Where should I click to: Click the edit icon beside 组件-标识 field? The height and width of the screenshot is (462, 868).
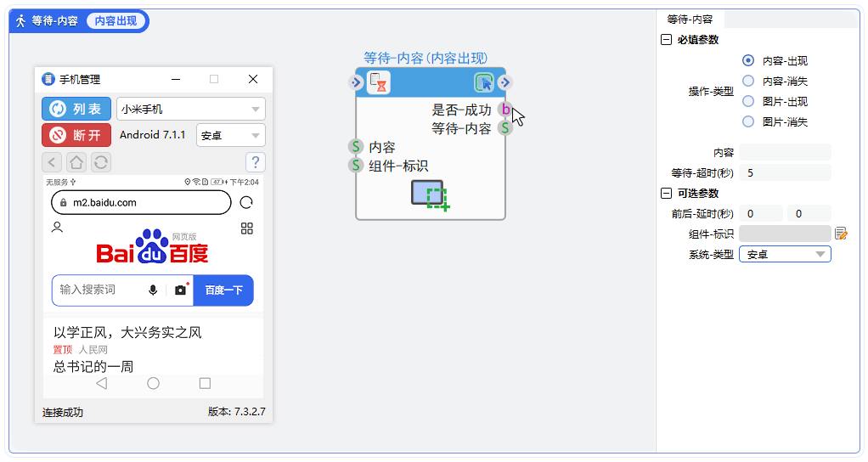pos(841,234)
